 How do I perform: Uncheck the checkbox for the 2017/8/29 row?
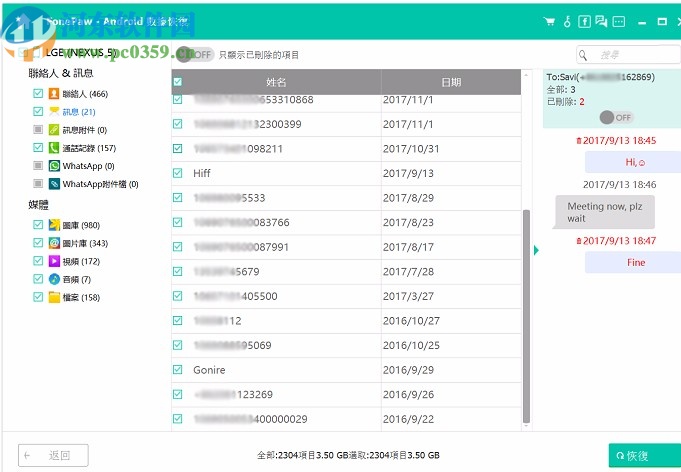(178, 198)
